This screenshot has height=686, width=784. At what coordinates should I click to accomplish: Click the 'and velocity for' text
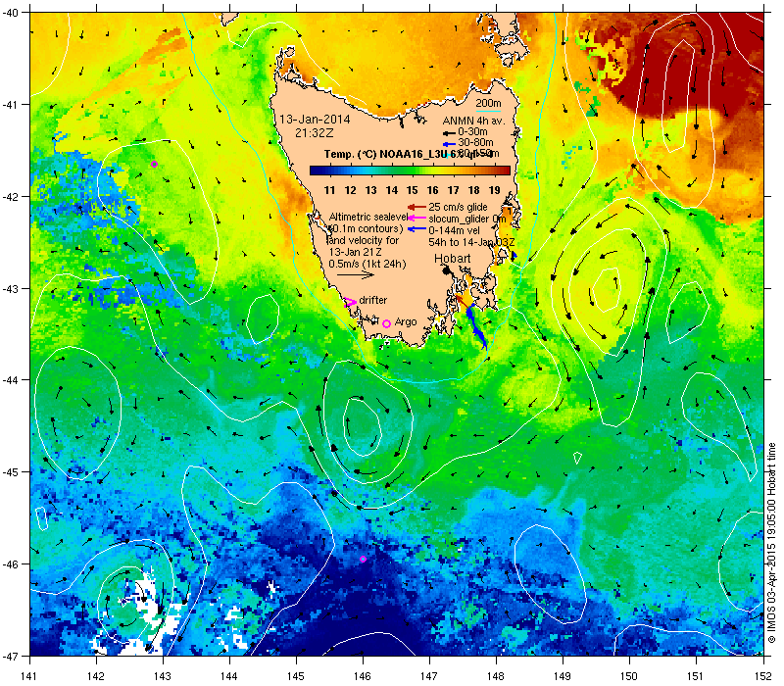[x=364, y=240]
